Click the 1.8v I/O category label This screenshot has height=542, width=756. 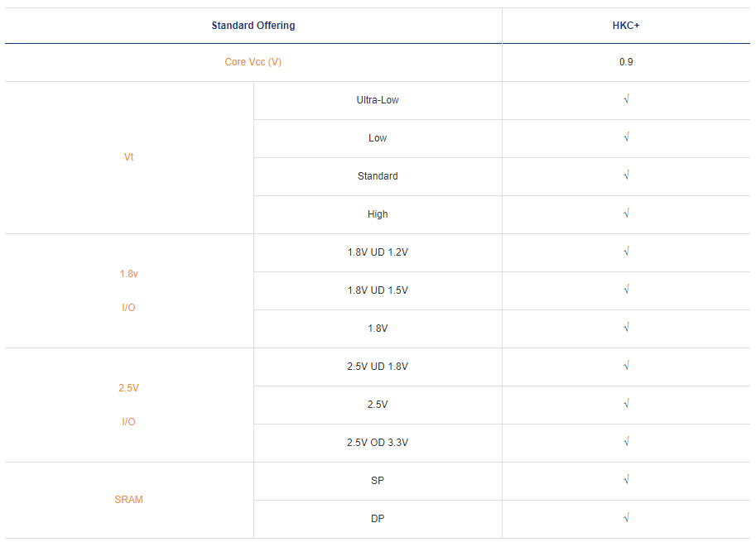pyautogui.click(x=128, y=290)
